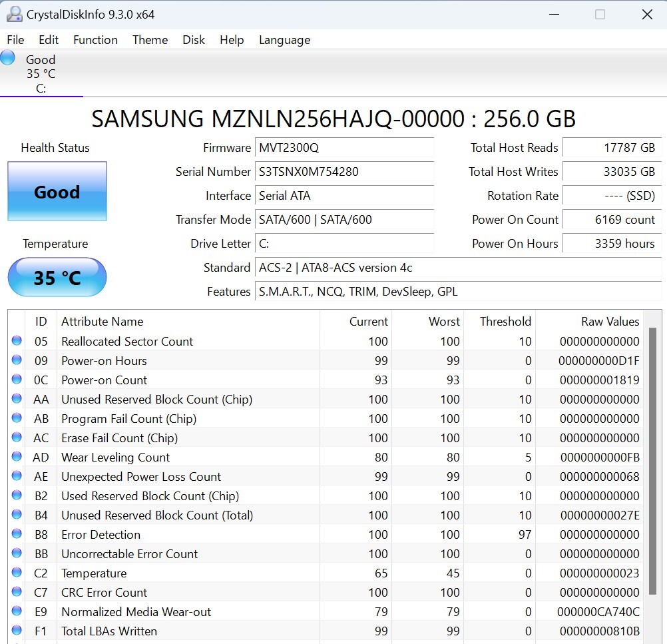Click status icon for Temperature attribute row

coord(17,573)
